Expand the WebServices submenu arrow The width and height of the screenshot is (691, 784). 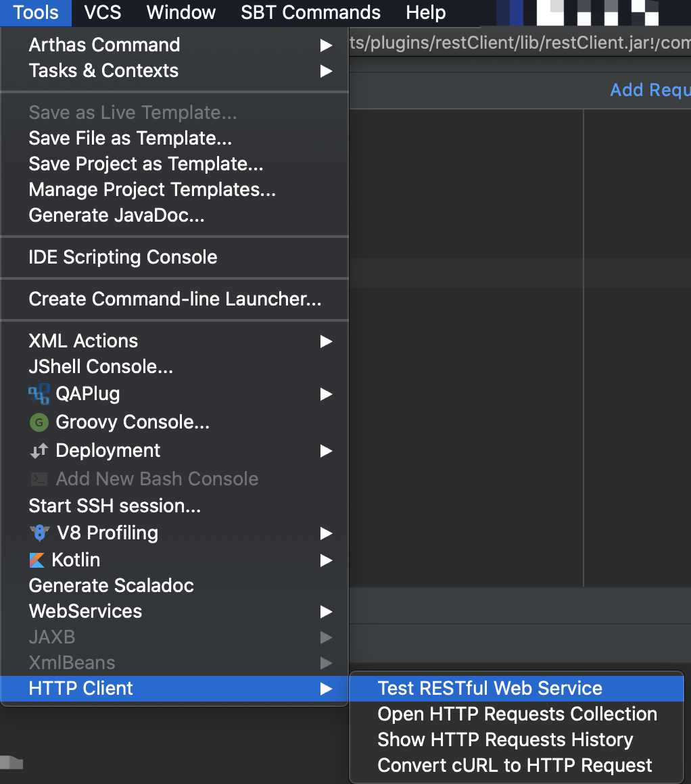coord(327,612)
